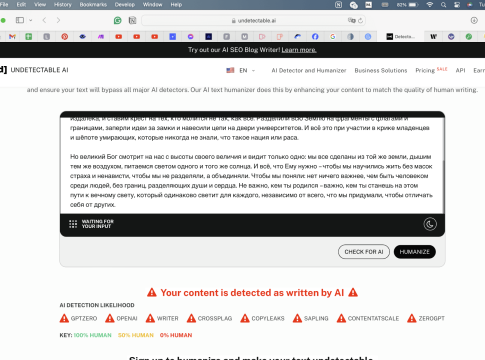Open Wi-Fi status in menu bar
This screenshot has height=360, width=485.
click(x=430, y=5)
